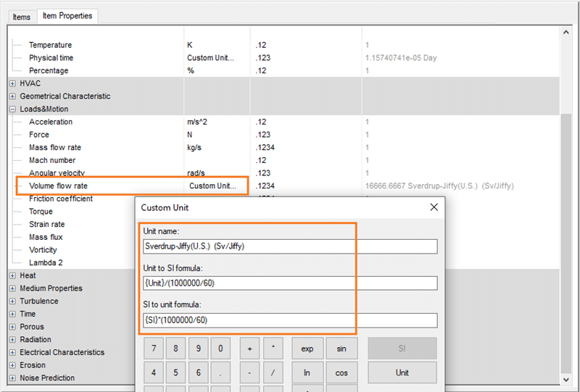Viewport: 580px width, 392px height.
Task: Click calculator digit 6
Action: click(198, 372)
